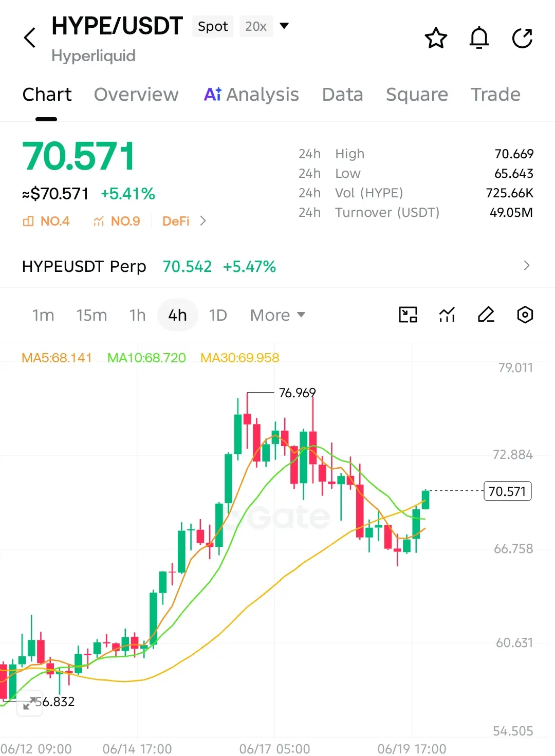Go back using the left arrow
Image resolution: width=555 pixels, height=756 pixels.
30,38
